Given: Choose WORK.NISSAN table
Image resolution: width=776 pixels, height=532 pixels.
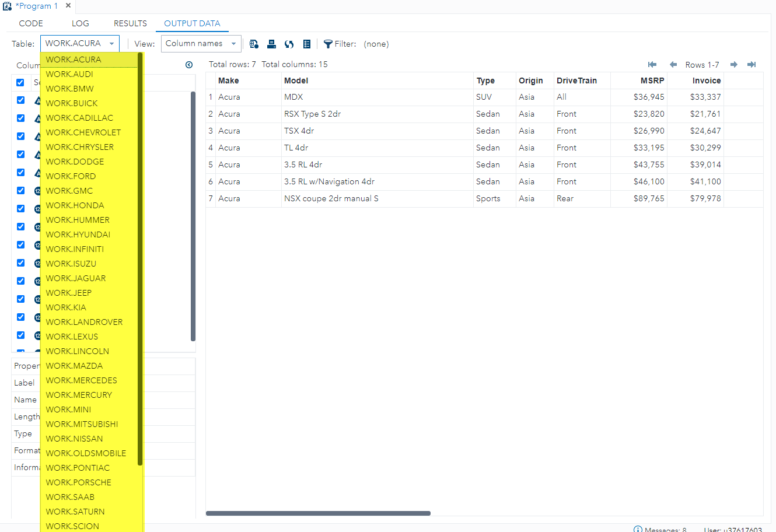Looking at the screenshot, I should tap(89, 439).
